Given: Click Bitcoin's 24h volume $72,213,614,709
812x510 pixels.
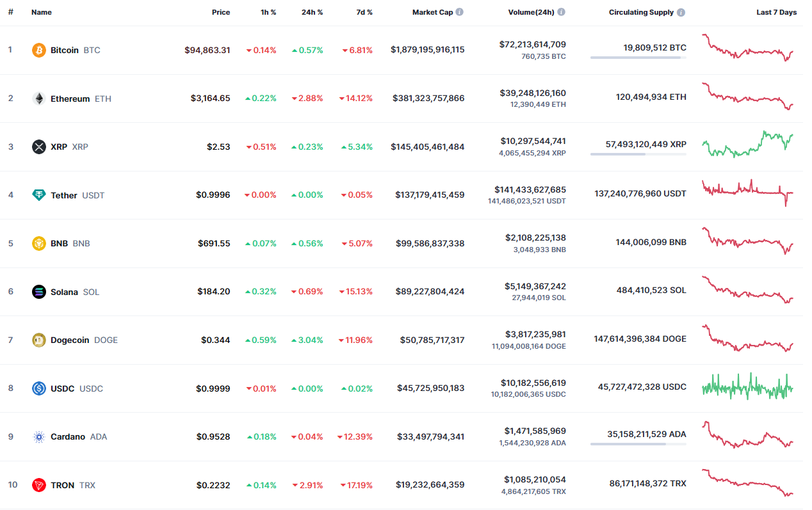Looking at the screenshot, I should pos(533,45).
